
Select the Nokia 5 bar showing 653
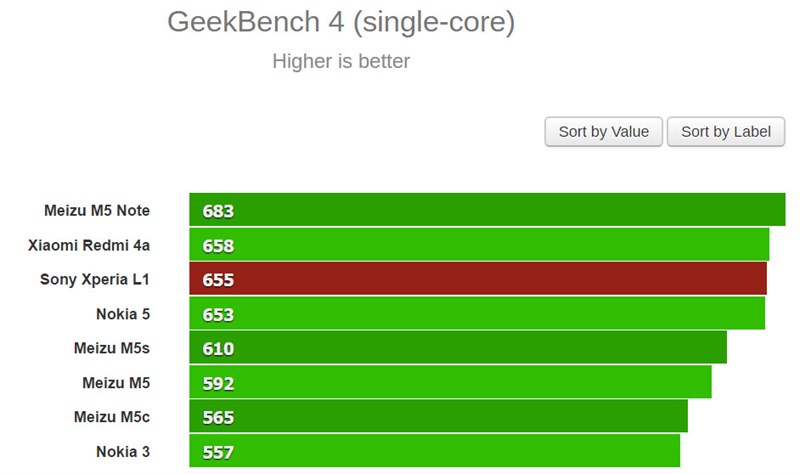477,314
